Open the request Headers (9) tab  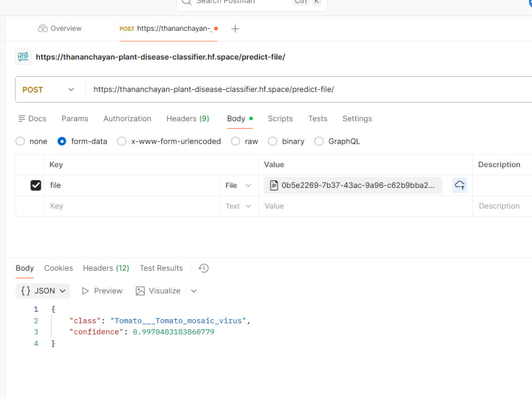point(188,119)
